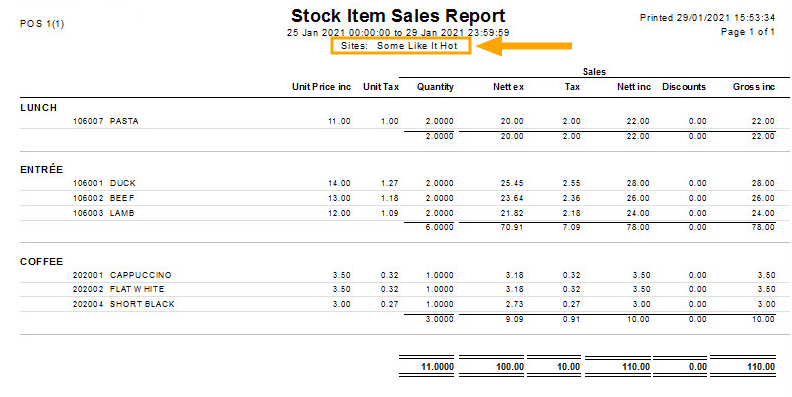Click the Printed date and time text

pos(707,18)
